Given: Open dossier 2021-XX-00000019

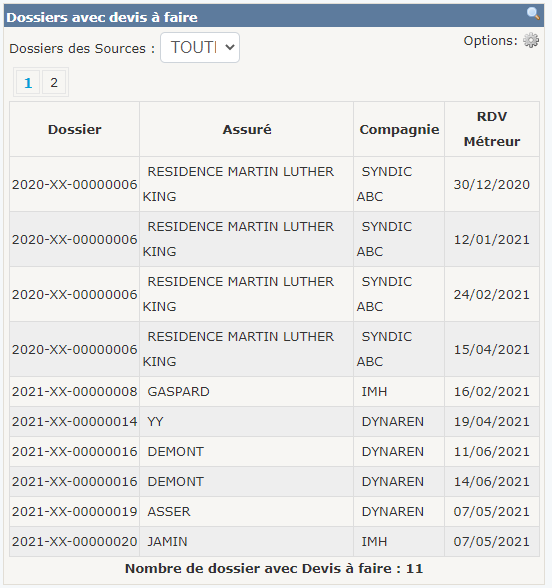Looking at the screenshot, I should tap(75, 512).
